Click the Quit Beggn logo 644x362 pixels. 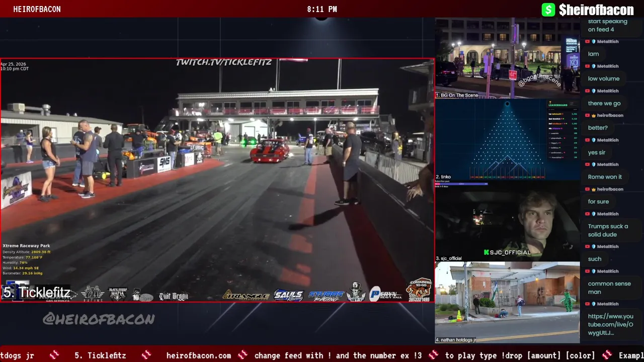point(174,296)
